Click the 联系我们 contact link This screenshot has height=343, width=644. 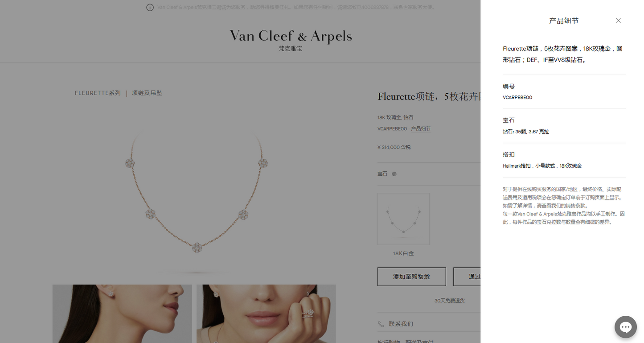click(x=401, y=324)
